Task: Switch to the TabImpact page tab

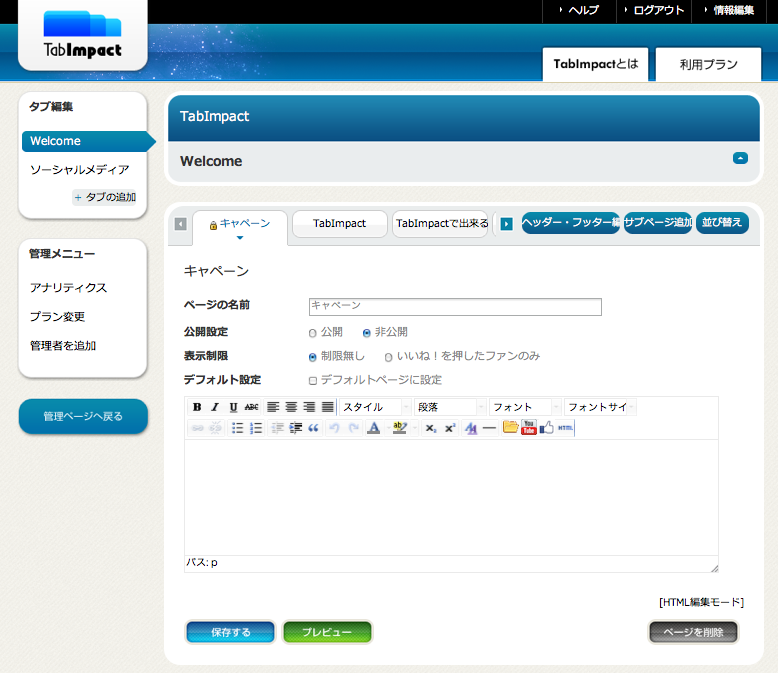Action: [339, 224]
